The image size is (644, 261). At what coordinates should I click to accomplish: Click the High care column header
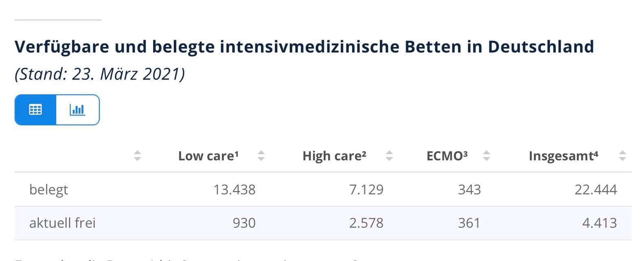(x=334, y=156)
